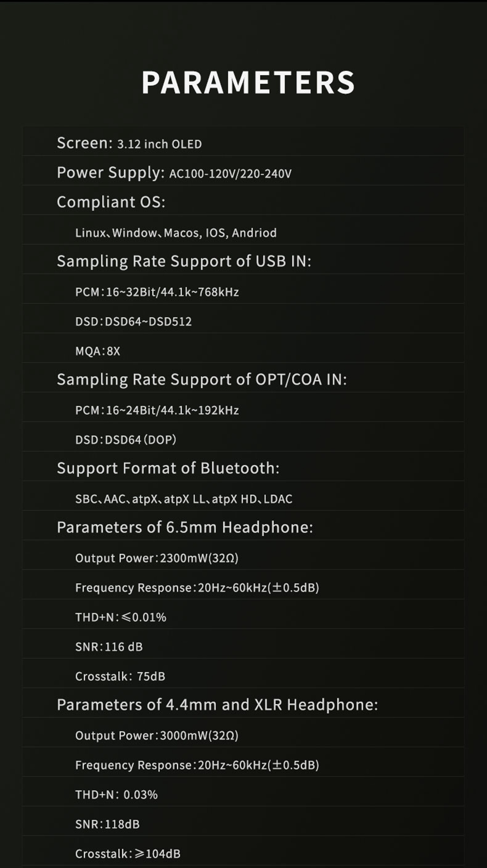487x868 pixels.
Task: Select the Linux, Window, Macos OS list
Action: click(x=176, y=233)
